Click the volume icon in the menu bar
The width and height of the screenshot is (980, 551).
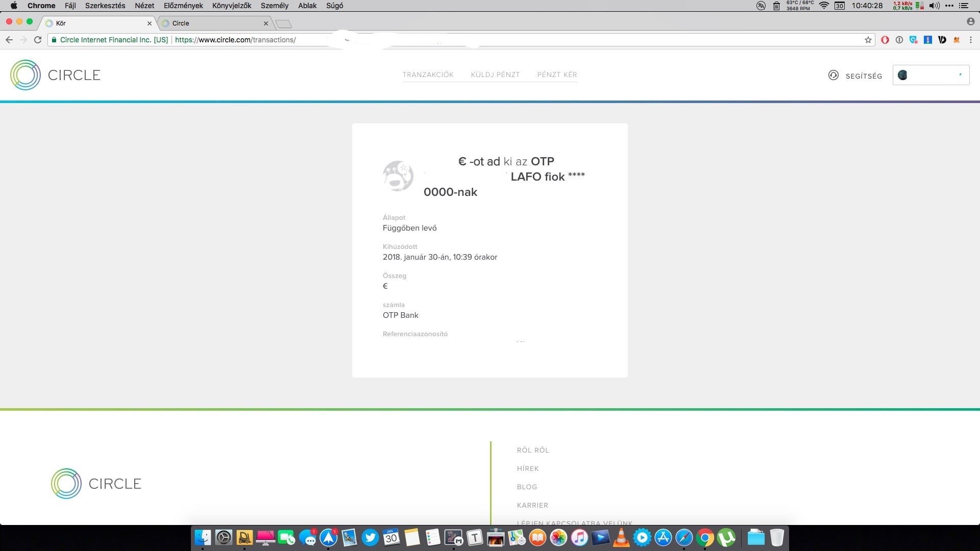tap(934, 6)
